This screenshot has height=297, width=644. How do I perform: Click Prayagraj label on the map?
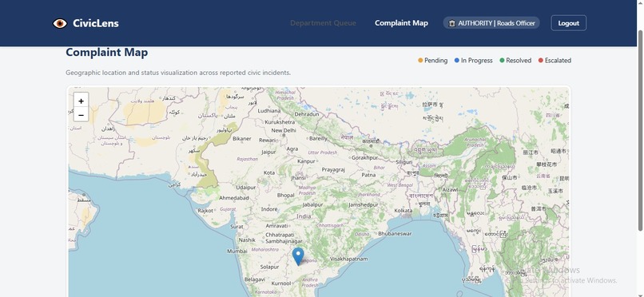[333, 170]
